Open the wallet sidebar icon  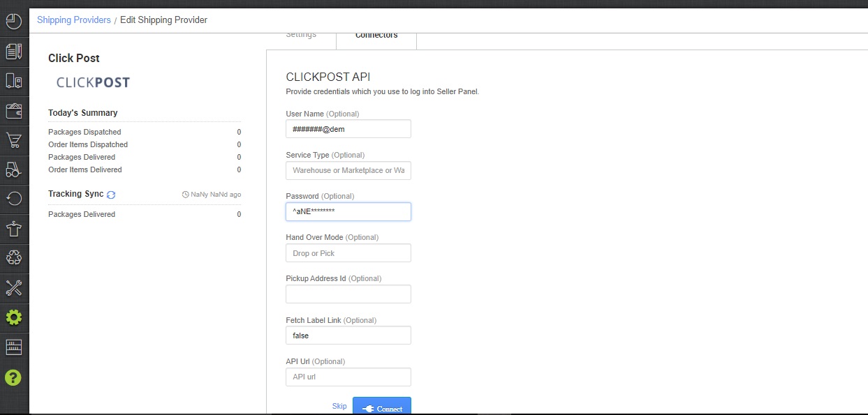click(14, 110)
